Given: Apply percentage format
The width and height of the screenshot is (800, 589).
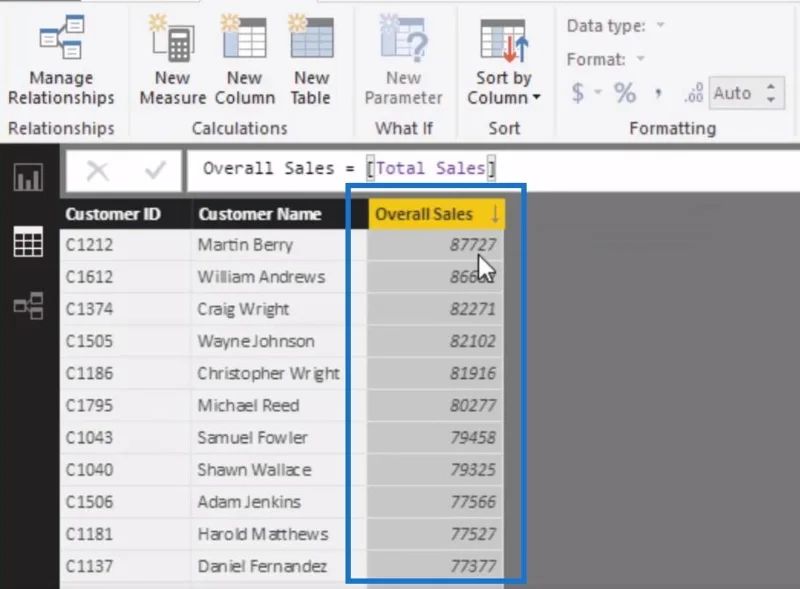Looking at the screenshot, I should pyautogui.click(x=625, y=93).
